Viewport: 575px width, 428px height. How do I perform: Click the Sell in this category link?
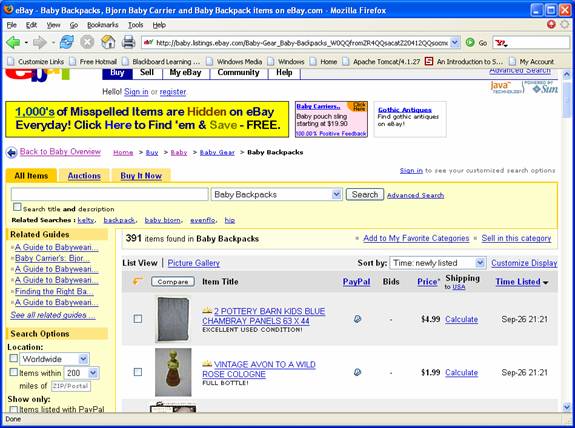click(516, 238)
